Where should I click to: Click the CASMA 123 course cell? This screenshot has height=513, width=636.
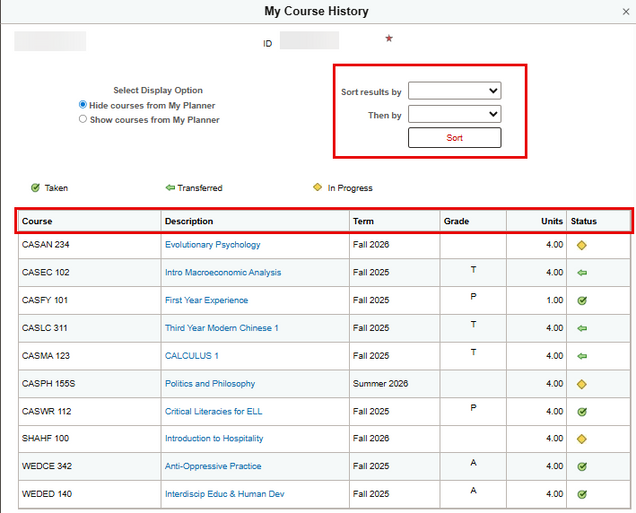89,356
